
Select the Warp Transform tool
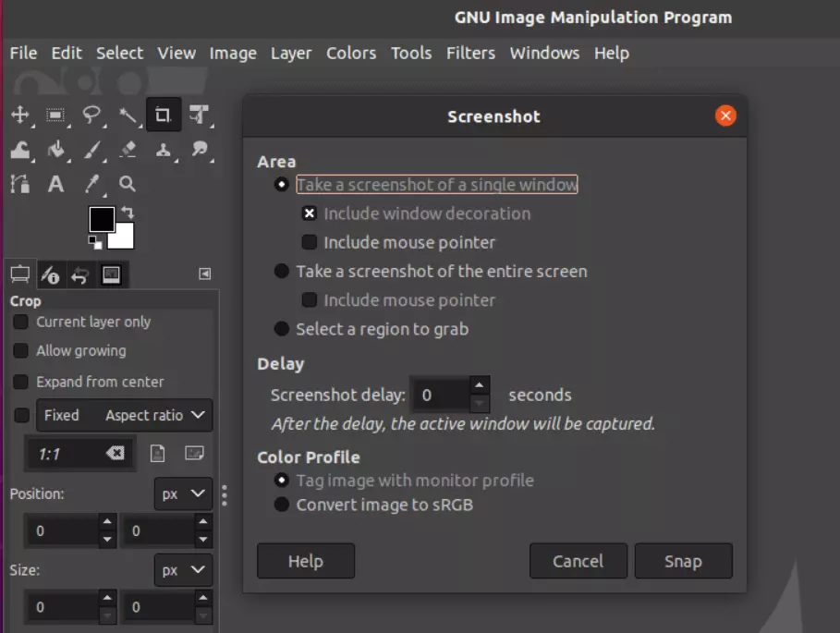point(20,150)
